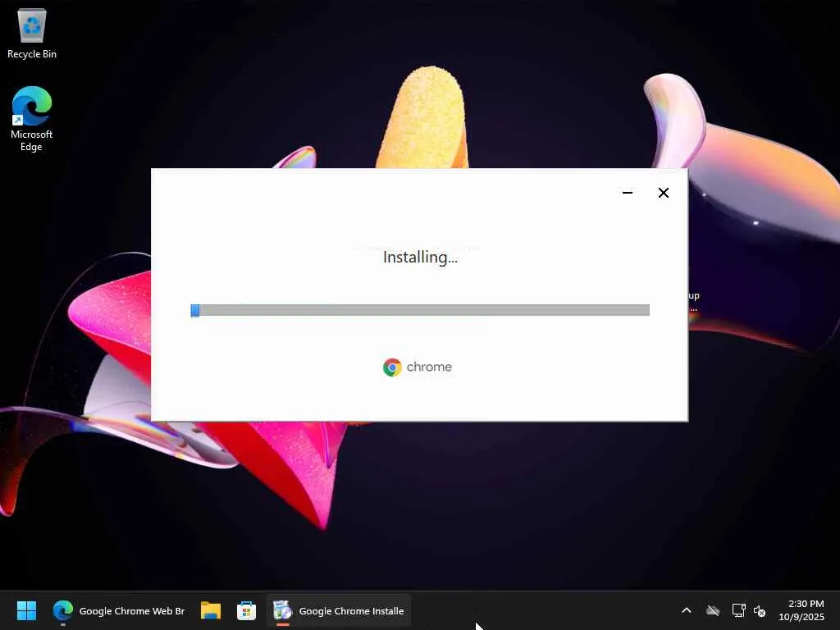This screenshot has height=630, width=840.
Task: Launch Microsoft Store from taskbar
Action: pos(246,610)
